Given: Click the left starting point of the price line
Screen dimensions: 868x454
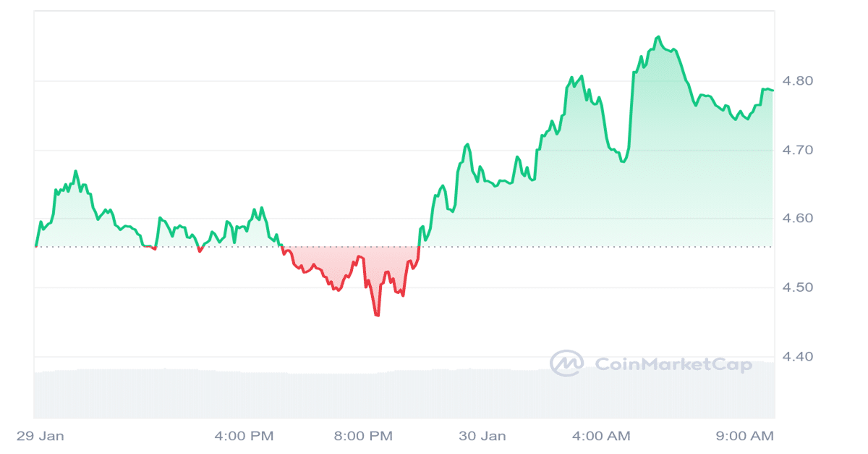Looking at the screenshot, I should [x=35, y=246].
